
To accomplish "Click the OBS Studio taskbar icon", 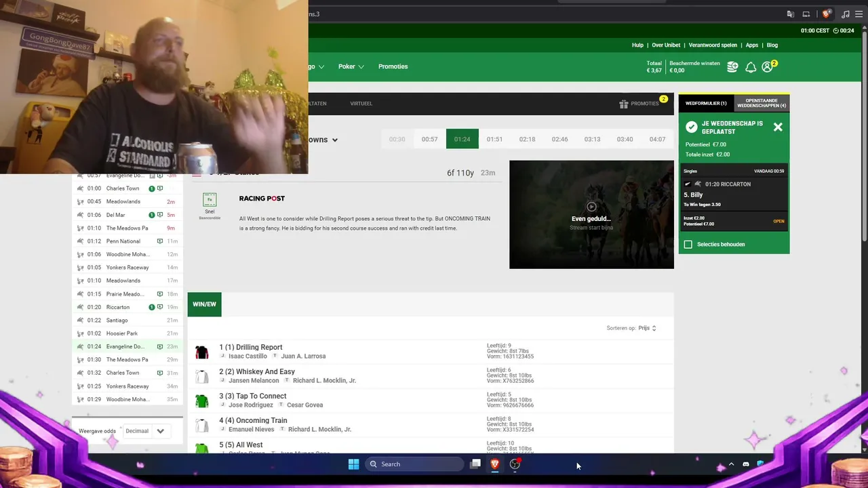I will (x=515, y=464).
